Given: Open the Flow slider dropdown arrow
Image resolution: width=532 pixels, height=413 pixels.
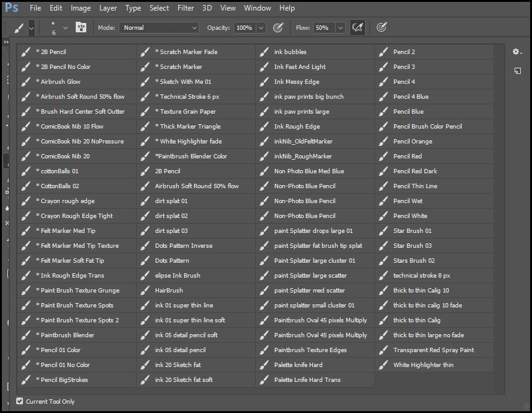Looking at the screenshot, I should (x=340, y=28).
